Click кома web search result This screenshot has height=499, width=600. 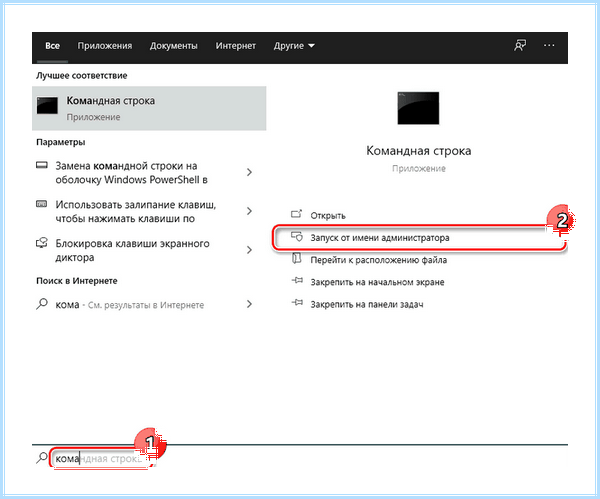pos(129,305)
